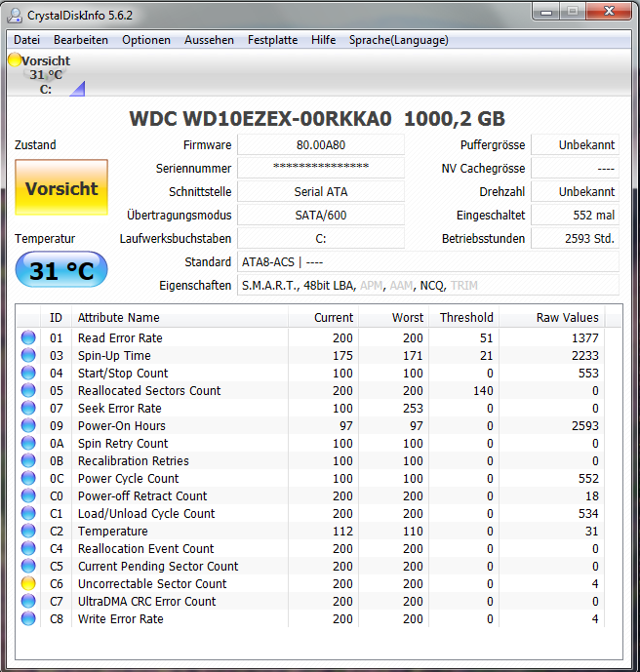Click the masked Seriennummer field

(x=321, y=168)
